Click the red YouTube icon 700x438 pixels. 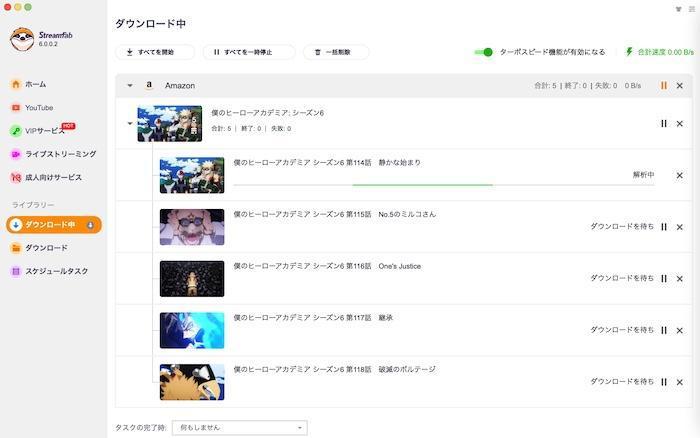tap(16, 108)
